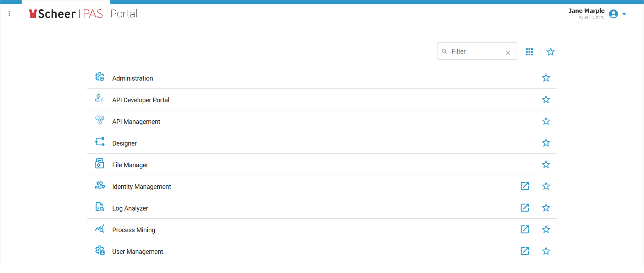Toggle favorite star for Log Analyzer
This screenshot has width=644, height=273.
point(546,208)
